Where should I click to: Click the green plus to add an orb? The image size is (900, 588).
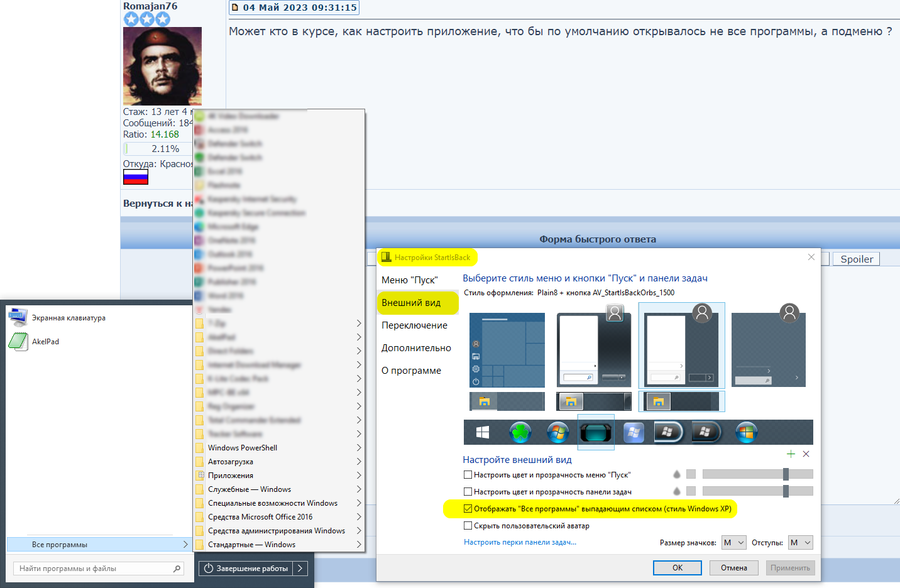(x=791, y=454)
